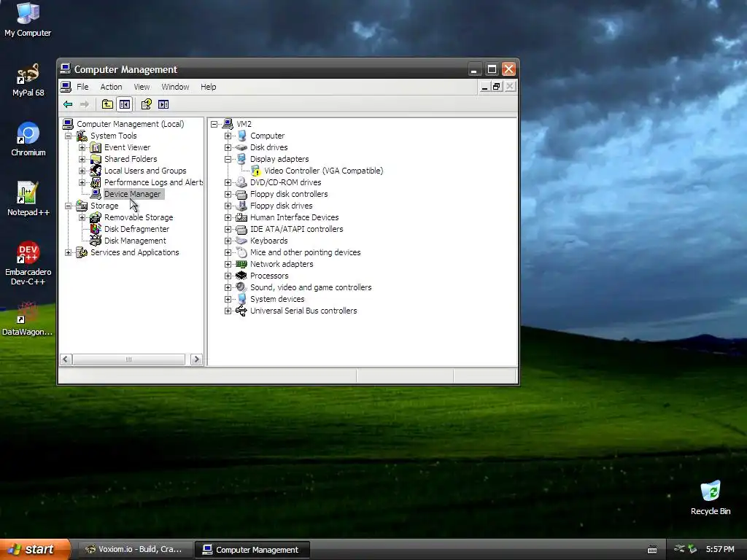Open the Action menu
The image size is (747, 560).
pos(111,87)
